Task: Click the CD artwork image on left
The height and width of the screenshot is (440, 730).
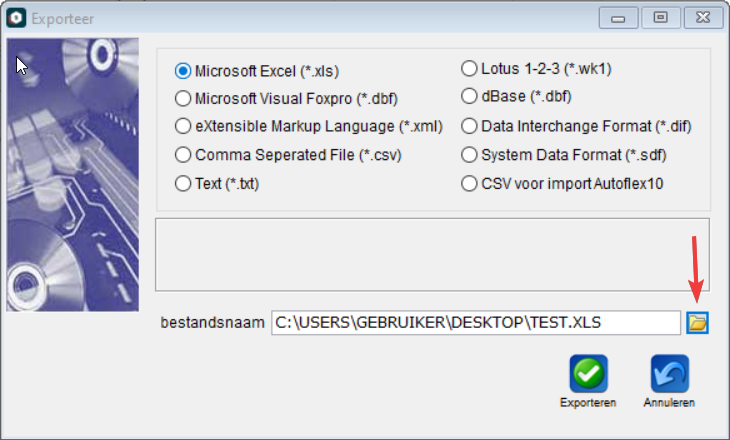Action: point(73,175)
